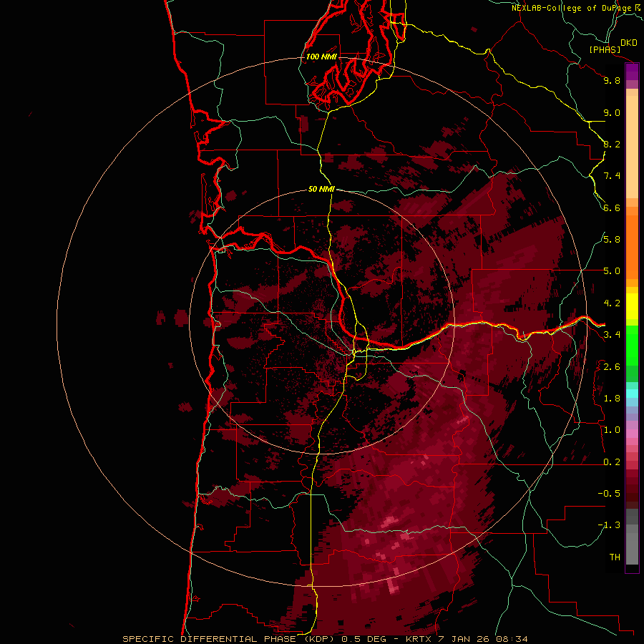Click the 5.8 value on the legend
644x644 pixels.
click(x=612, y=240)
